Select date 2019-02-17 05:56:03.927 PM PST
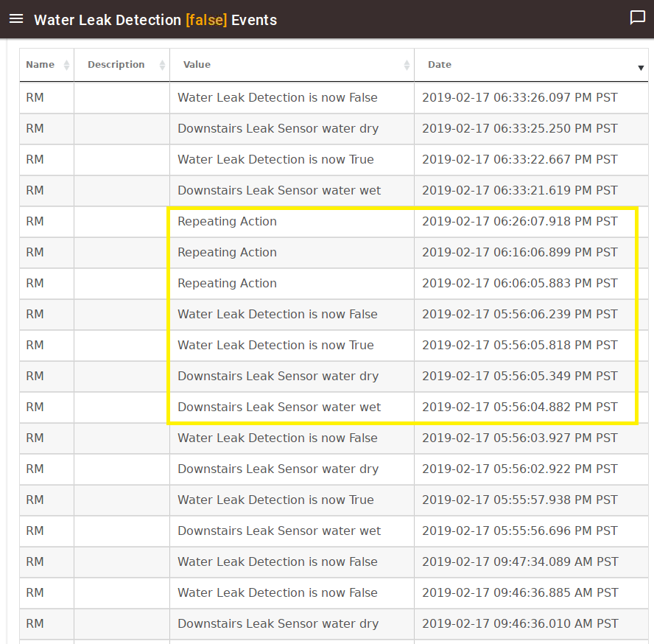Viewport: 654px width, 644px height. (x=520, y=438)
